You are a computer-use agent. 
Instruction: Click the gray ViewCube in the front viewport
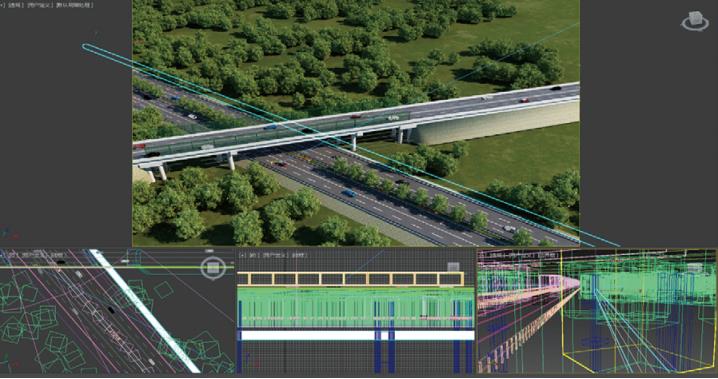coord(453,267)
